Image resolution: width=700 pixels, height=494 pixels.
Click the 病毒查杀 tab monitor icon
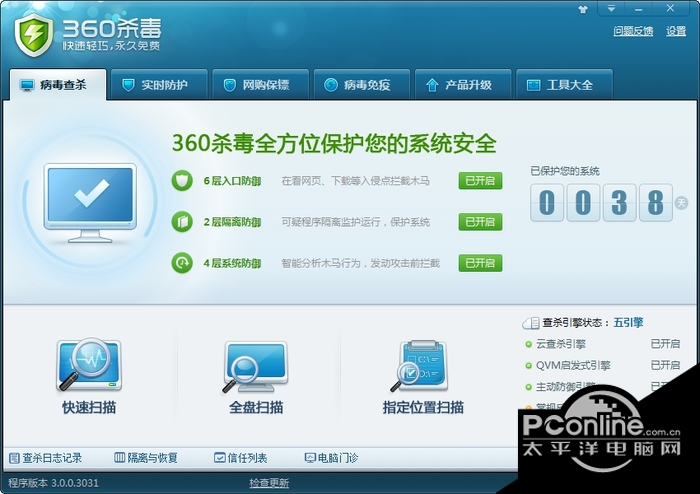click(x=27, y=85)
